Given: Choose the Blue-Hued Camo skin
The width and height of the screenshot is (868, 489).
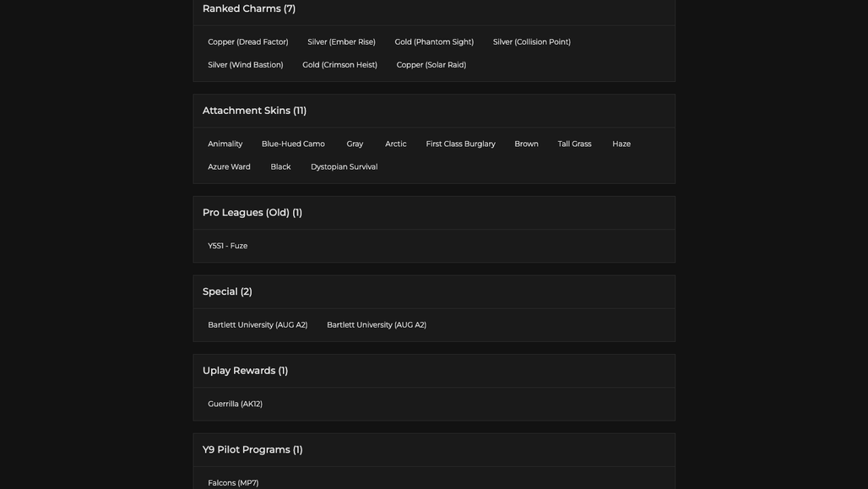Looking at the screenshot, I should coord(293,144).
